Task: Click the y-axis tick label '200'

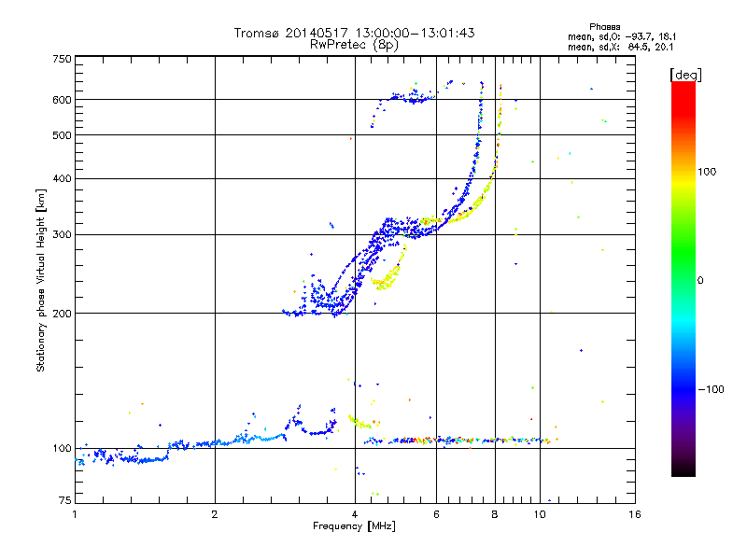Action: (62, 314)
